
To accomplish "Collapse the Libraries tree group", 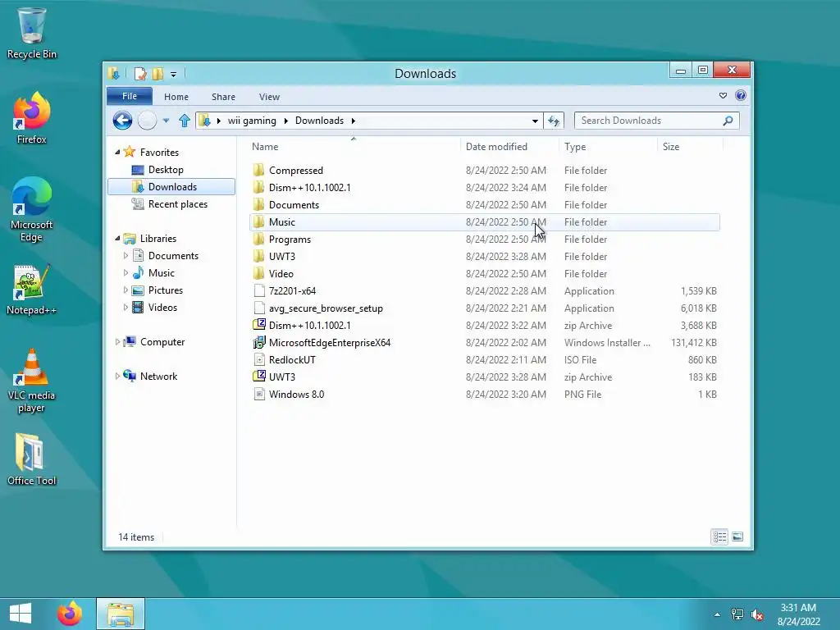I will 117,239.
